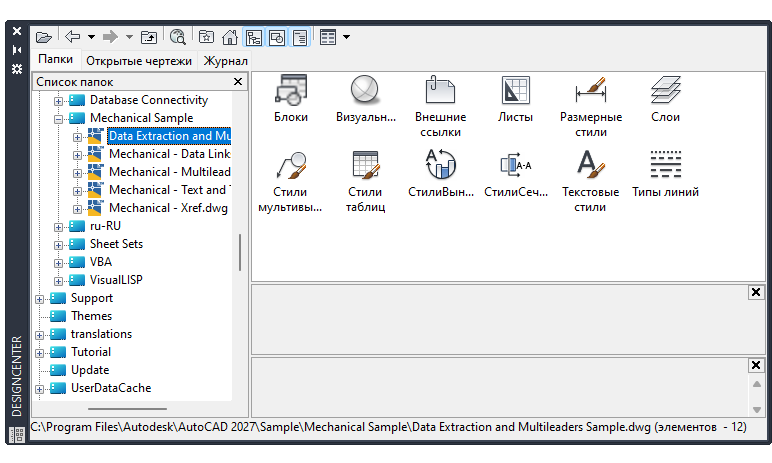Image resolution: width=772 pixels, height=463 pixels.
Task: Select the VisualLISP folder
Action: [116, 280]
